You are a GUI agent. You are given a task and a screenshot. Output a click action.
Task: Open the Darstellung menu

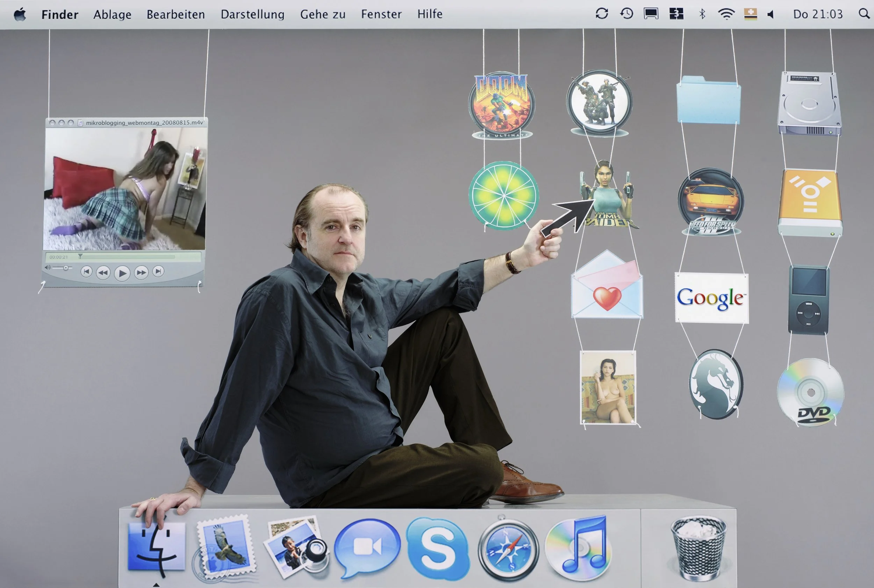click(252, 14)
